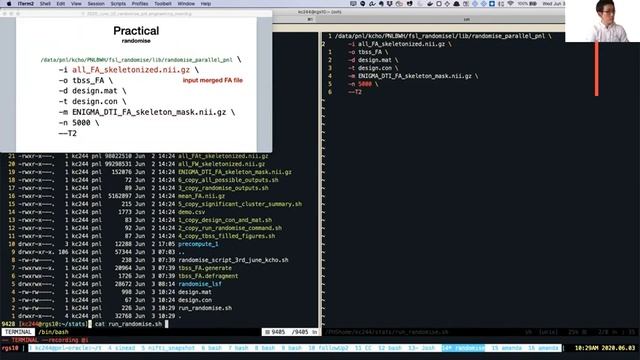Click the -n 5000 line on slide
Viewport: 640px width, 360px height.
tap(79, 123)
